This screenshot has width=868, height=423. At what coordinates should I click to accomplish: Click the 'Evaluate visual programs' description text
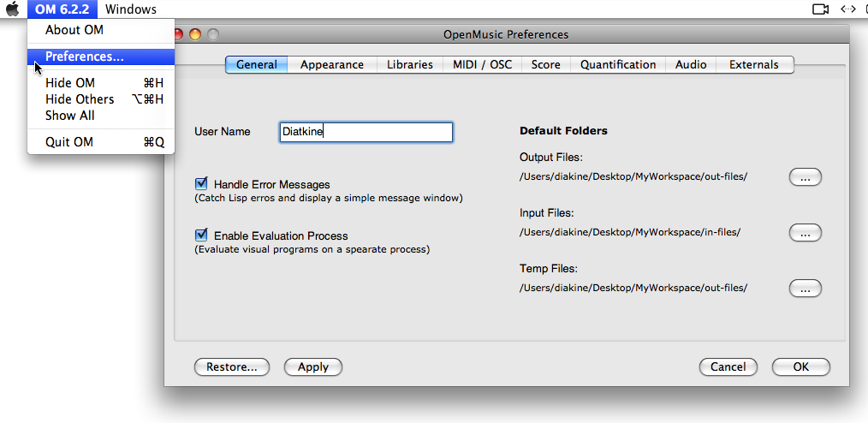click(312, 249)
